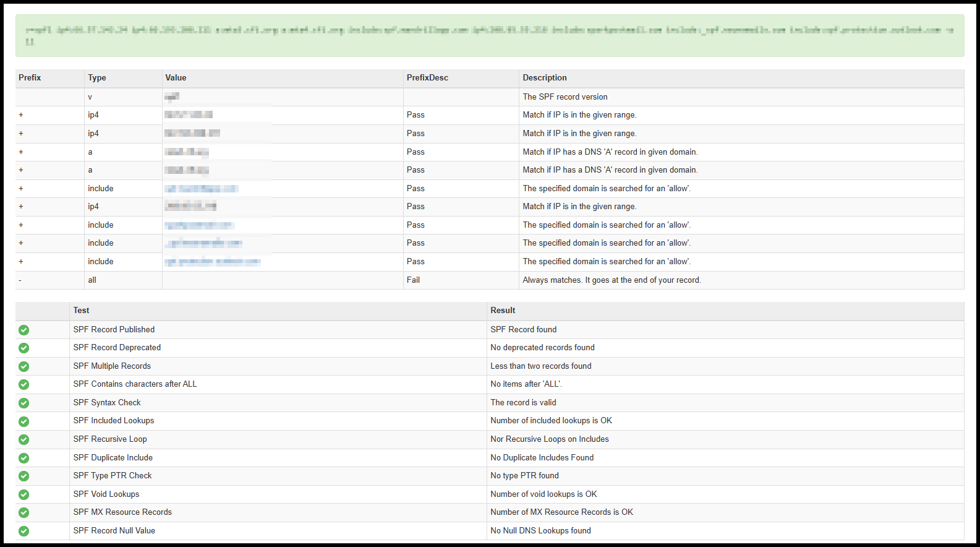Open the blurred domain link in second include row
Image resolution: width=980 pixels, height=547 pixels.
pyautogui.click(x=199, y=225)
